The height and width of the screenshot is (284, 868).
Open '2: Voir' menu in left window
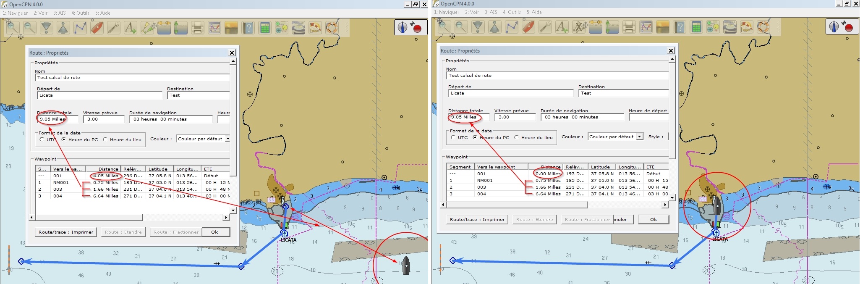tap(41, 13)
